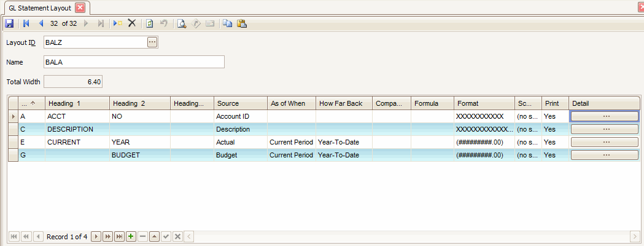Open Detail button for the CURRENT YEAR row
This screenshot has width=644, height=246.
tap(606, 142)
